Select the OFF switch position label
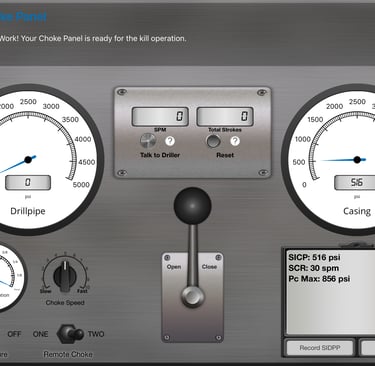Screen dimensions: 375x366 coord(14,334)
